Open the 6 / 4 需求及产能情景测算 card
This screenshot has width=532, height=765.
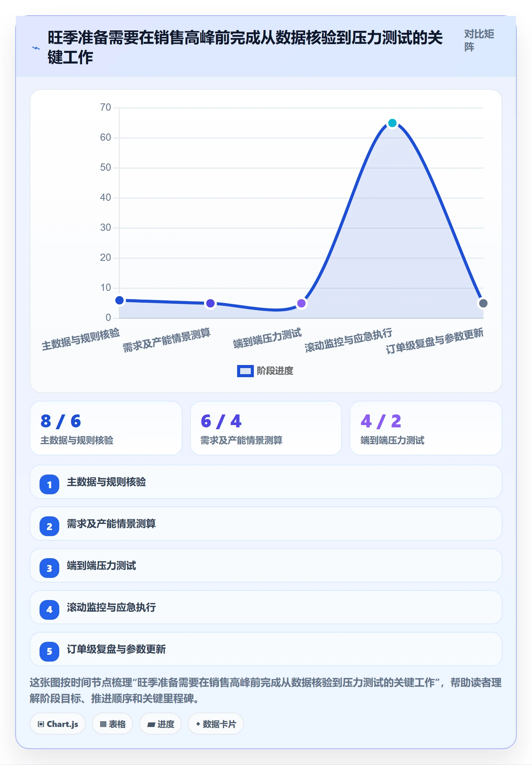[266, 428]
